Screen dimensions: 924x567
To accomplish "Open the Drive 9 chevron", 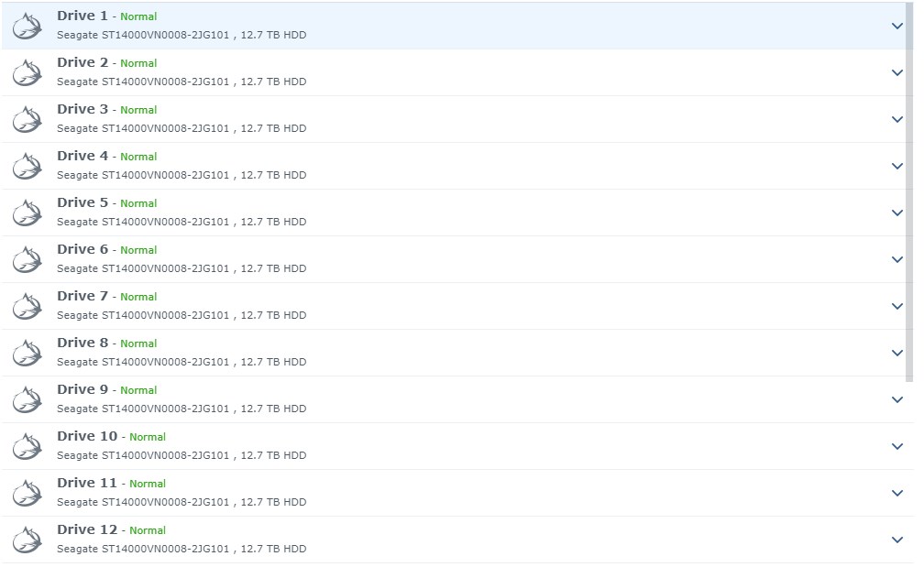I will pyautogui.click(x=896, y=399).
